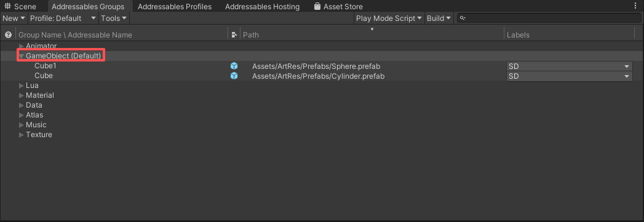The width and height of the screenshot is (644, 222).
Task: Open the Tools dropdown menu
Action: point(114,18)
